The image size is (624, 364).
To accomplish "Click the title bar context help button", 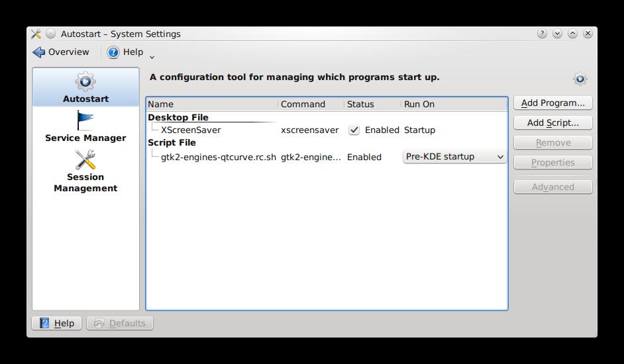I will (543, 34).
